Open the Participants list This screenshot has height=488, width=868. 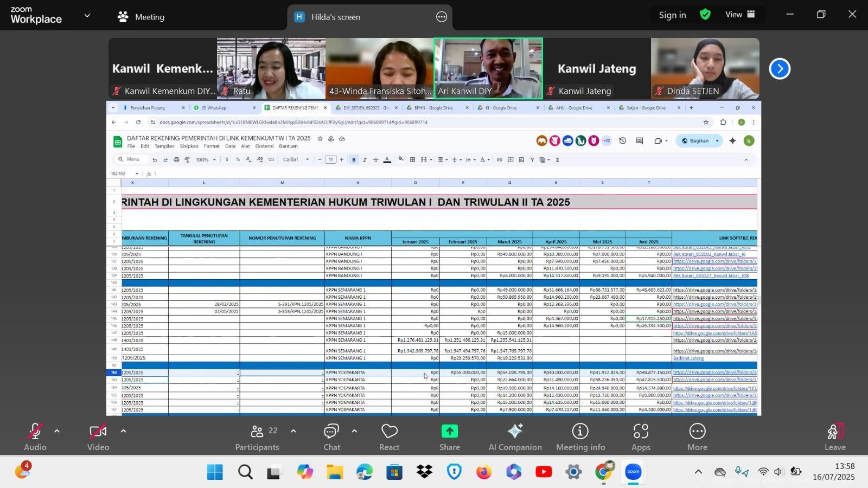[x=257, y=436]
